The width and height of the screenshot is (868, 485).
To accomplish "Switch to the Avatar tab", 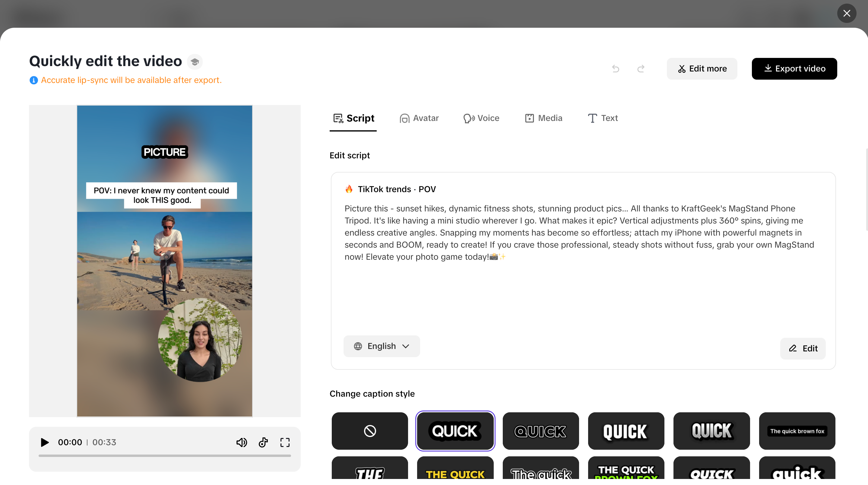I will tap(419, 118).
